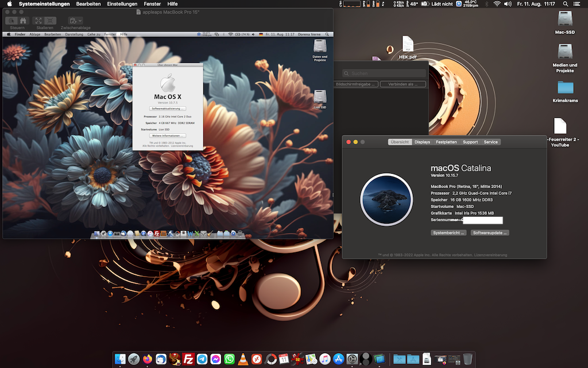This screenshot has width=588, height=368.
Task: Click the Softwareupdate button
Action: (490, 233)
